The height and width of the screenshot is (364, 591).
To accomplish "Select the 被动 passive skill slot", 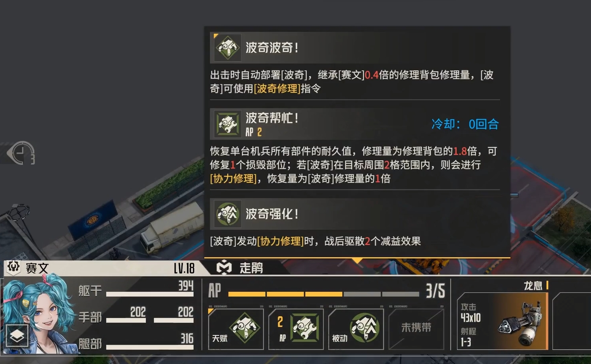I will tap(356, 329).
